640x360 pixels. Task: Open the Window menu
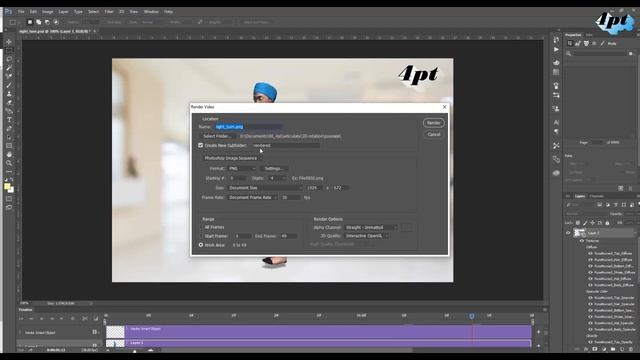point(151,11)
